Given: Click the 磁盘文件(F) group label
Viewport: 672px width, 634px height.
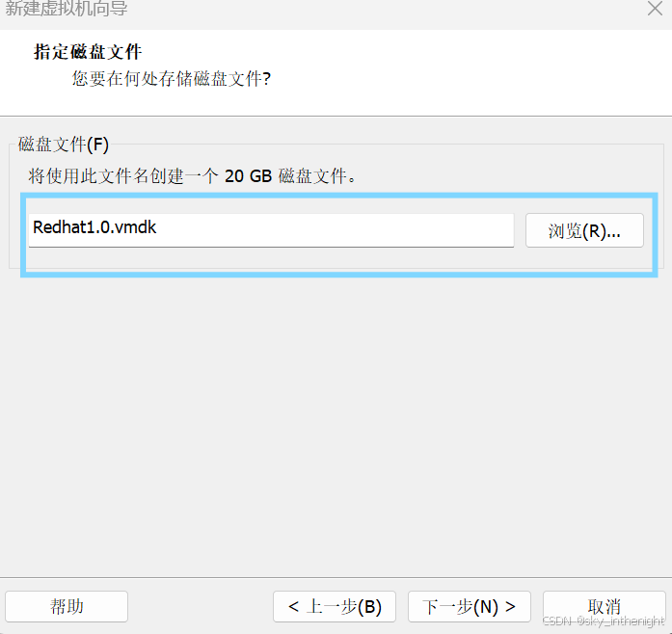Looking at the screenshot, I should (x=64, y=145).
